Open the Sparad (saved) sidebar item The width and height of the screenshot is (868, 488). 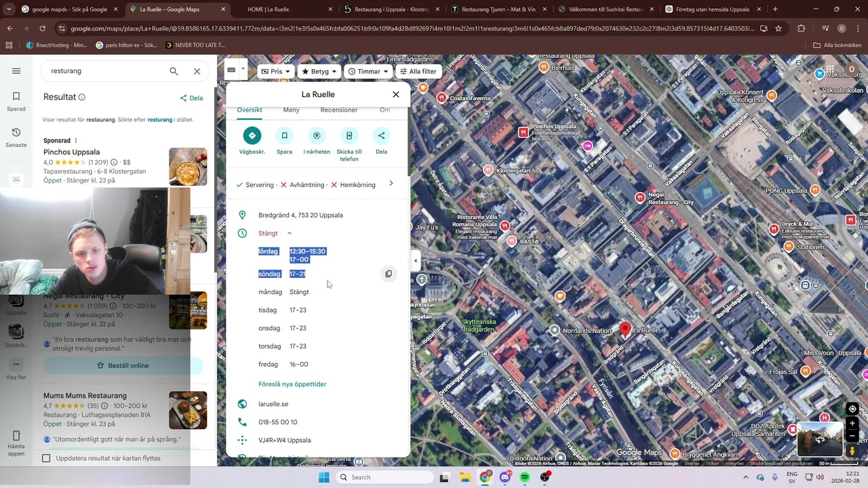16,101
